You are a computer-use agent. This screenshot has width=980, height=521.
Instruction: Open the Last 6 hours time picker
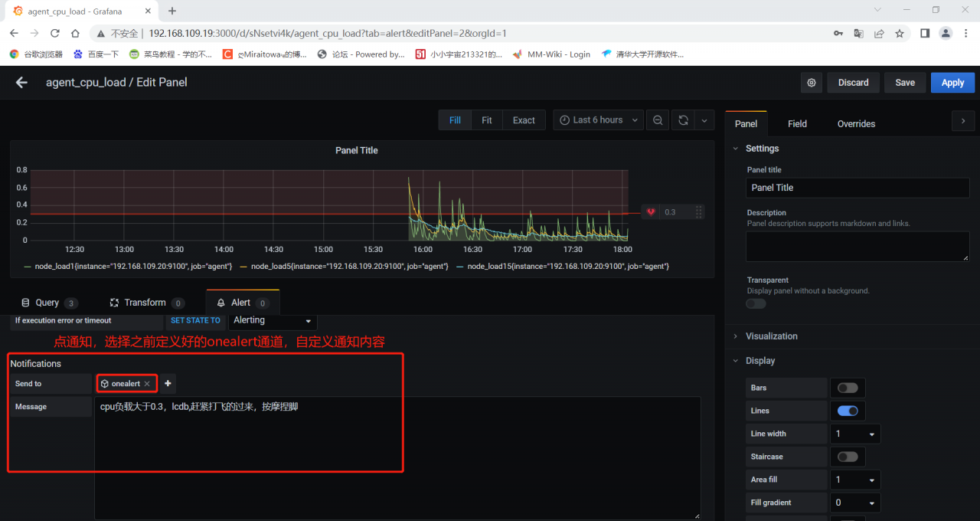598,120
